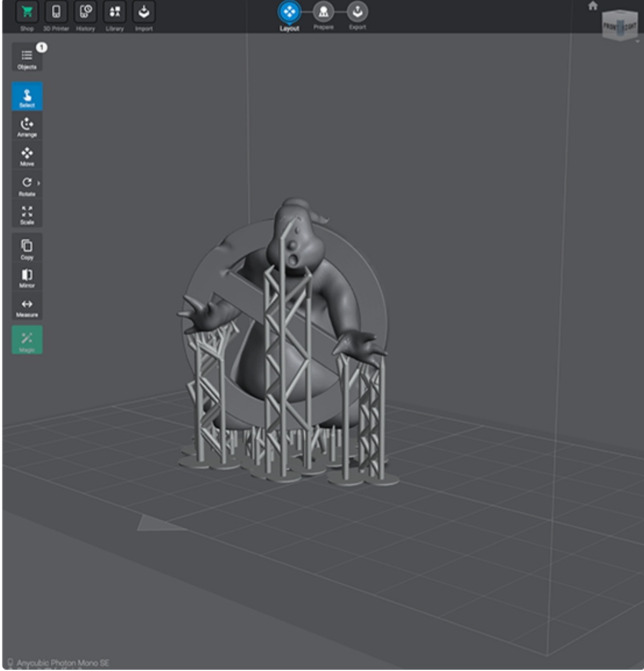Expand the Rotate tool options arrow
The width and height of the screenshot is (644, 671).
pos(39,183)
